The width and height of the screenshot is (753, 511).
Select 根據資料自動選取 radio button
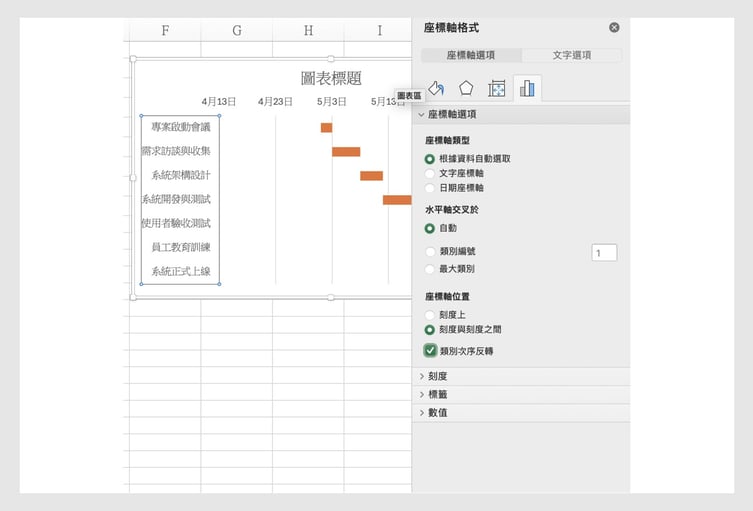tap(430, 159)
